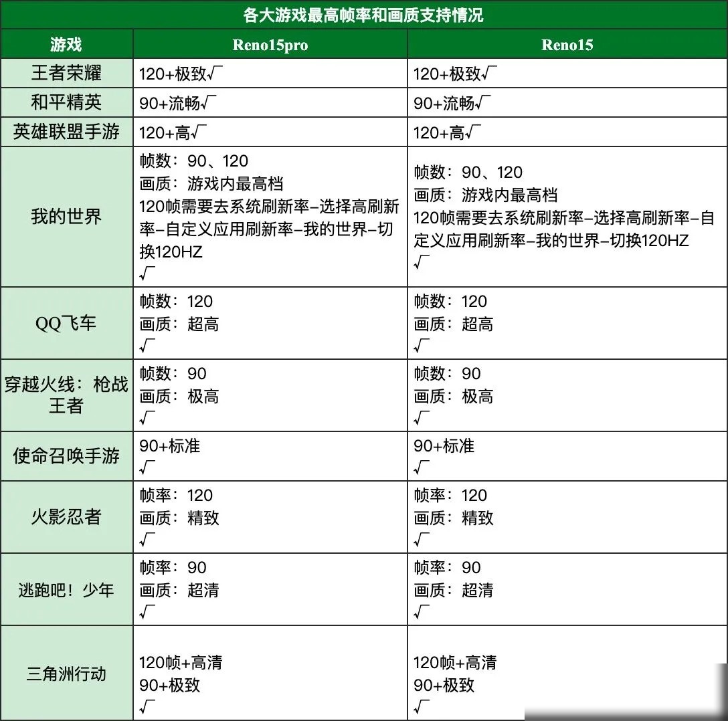Select the 游戏 column header
The height and width of the screenshot is (721, 728).
coord(66,45)
